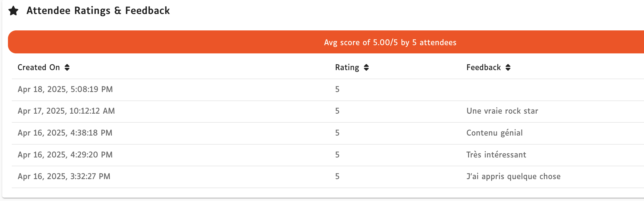Select the Apr 17, 2025, 10:12:12 AM row
Image resolution: width=644 pixels, height=201 pixels.
pyautogui.click(x=66, y=111)
